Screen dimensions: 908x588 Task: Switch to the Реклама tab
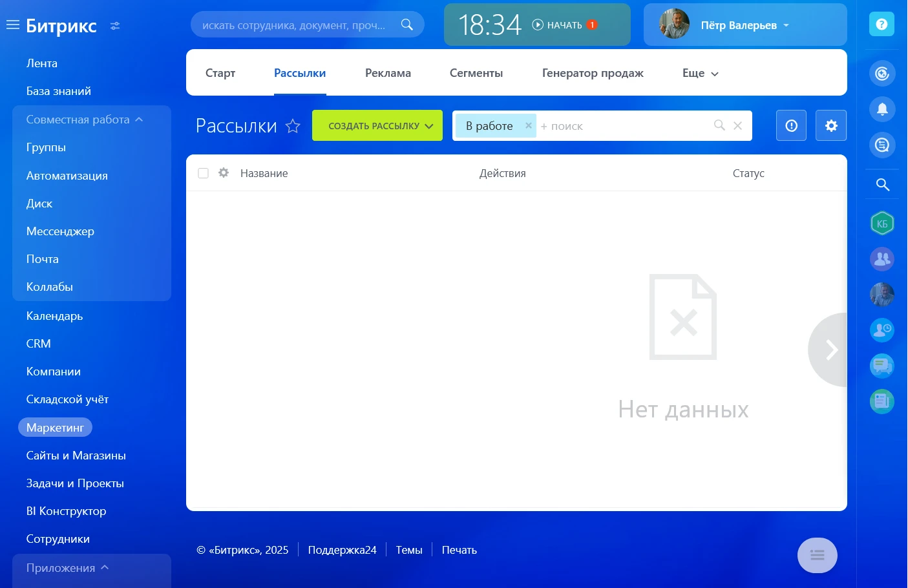coord(388,73)
